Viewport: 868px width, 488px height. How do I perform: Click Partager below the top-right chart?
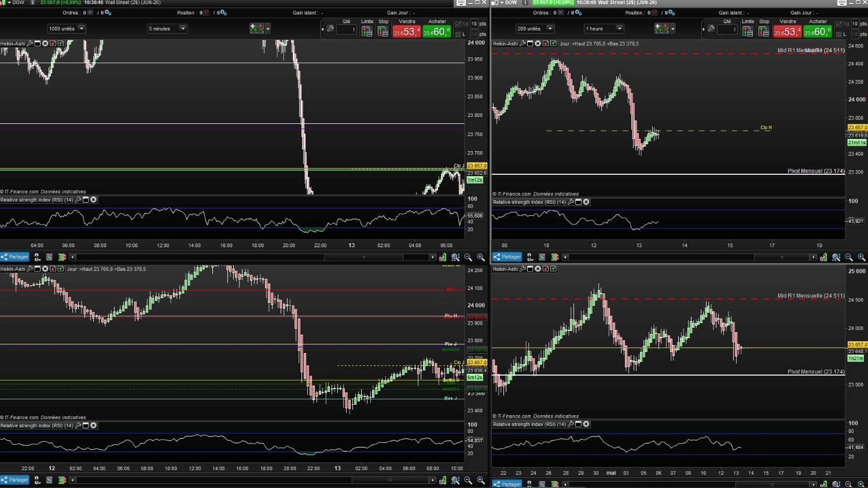coord(507,257)
